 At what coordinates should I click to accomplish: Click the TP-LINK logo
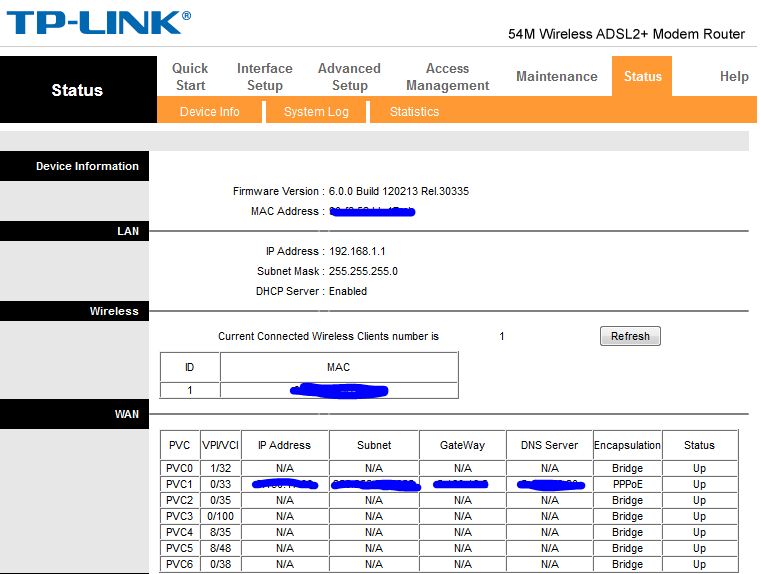pos(99,23)
